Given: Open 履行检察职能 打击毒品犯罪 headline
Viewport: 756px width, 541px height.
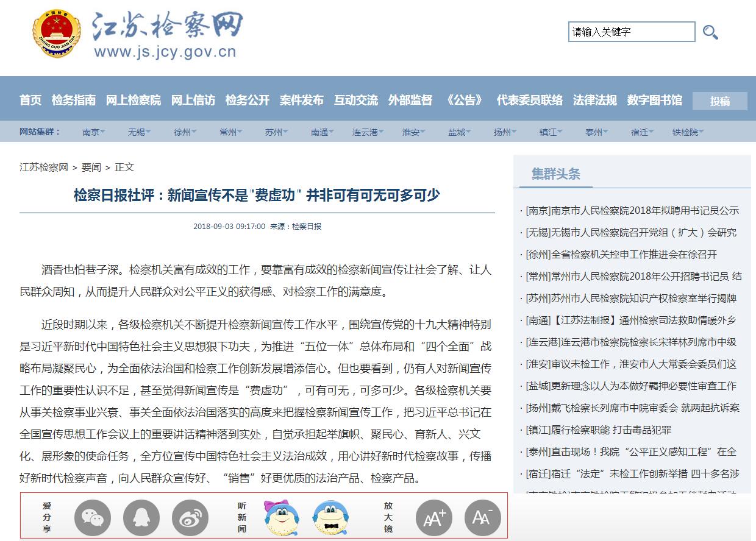Looking at the screenshot, I should 598,430.
